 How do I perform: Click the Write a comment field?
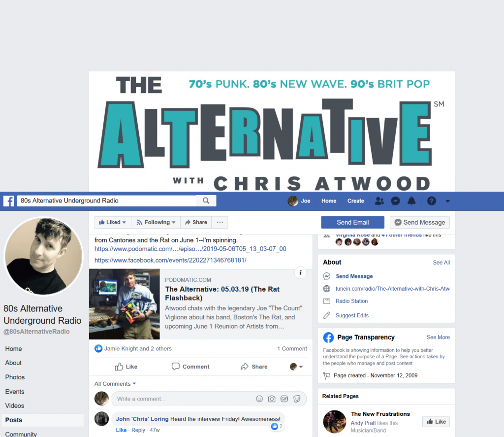(x=183, y=399)
